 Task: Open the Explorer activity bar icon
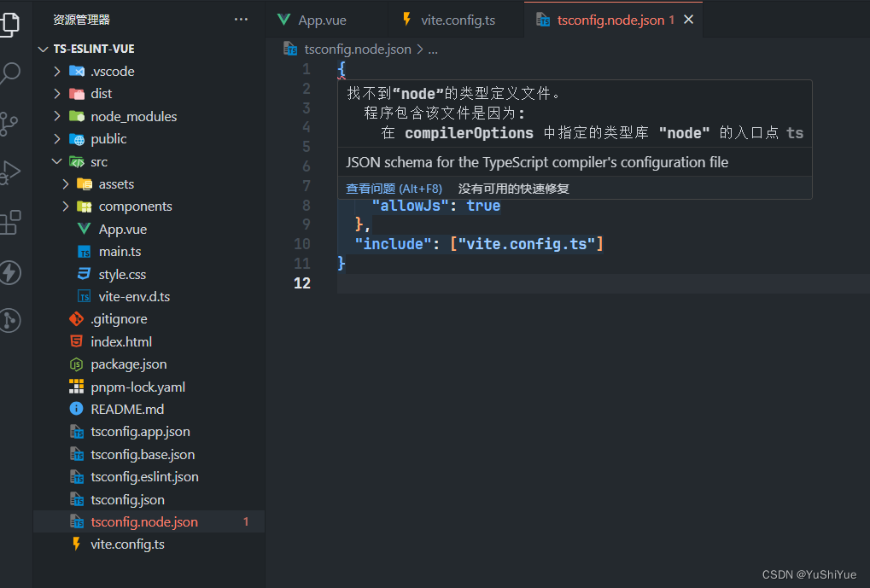[9, 24]
